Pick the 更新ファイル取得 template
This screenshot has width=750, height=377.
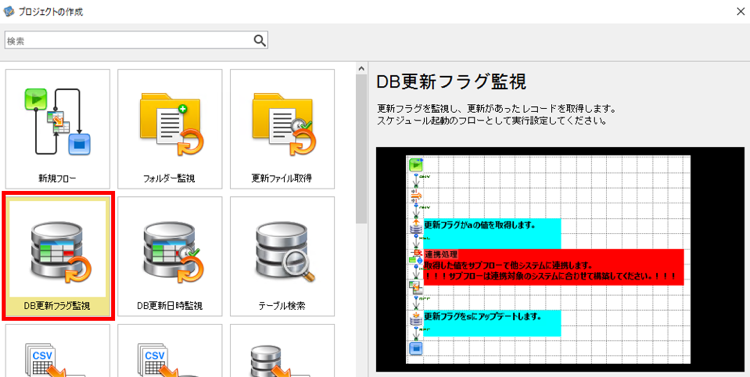coord(282,129)
